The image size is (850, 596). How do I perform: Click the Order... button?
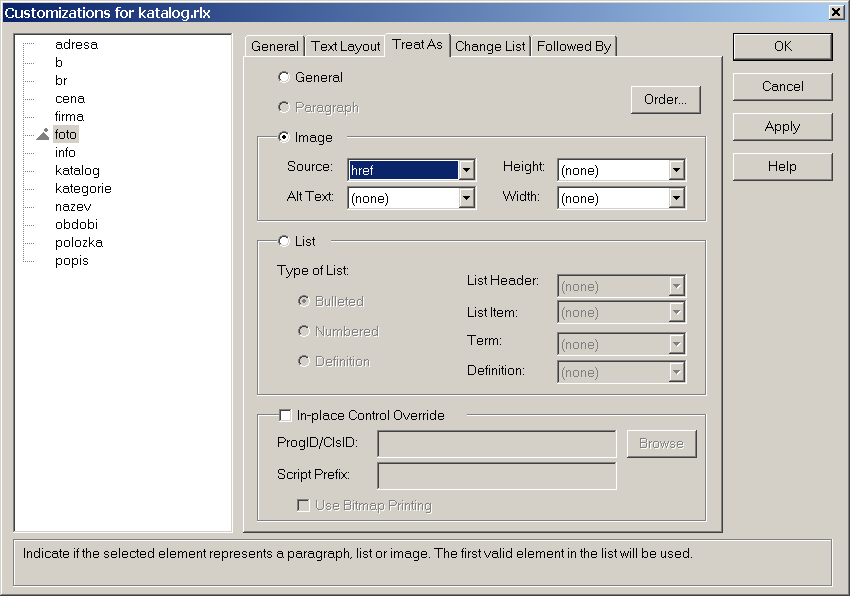665,100
